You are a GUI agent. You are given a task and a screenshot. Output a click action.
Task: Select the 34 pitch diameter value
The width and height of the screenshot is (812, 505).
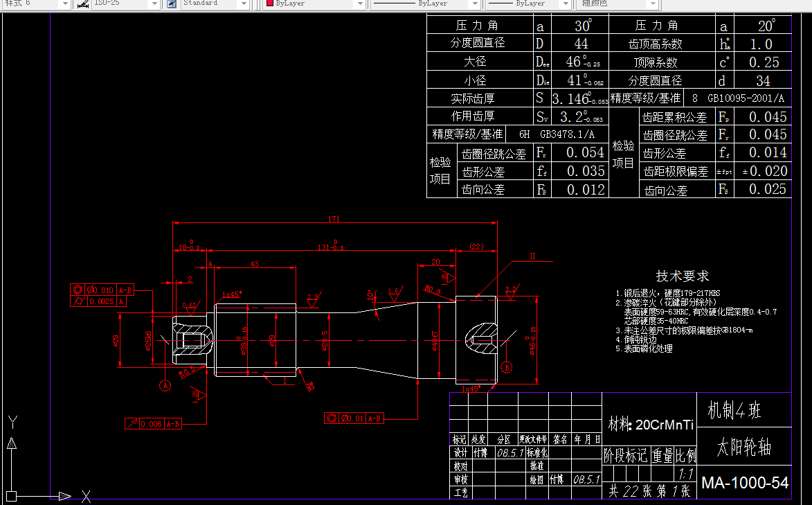tap(763, 81)
